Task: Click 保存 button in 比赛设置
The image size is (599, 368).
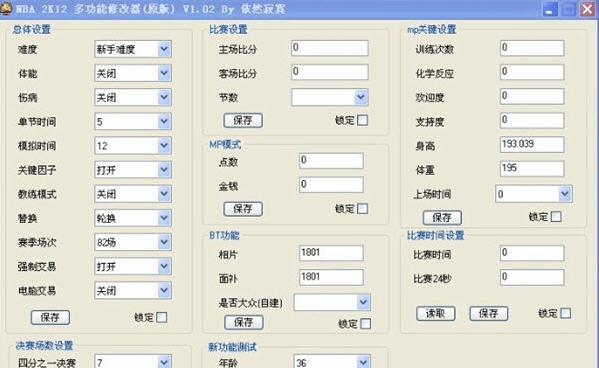Action: [243, 120]
